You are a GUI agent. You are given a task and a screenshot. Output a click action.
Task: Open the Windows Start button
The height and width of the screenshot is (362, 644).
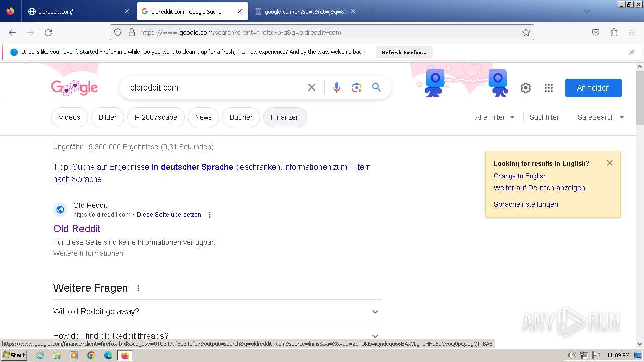pyautogui.click(x=14, y=355)
